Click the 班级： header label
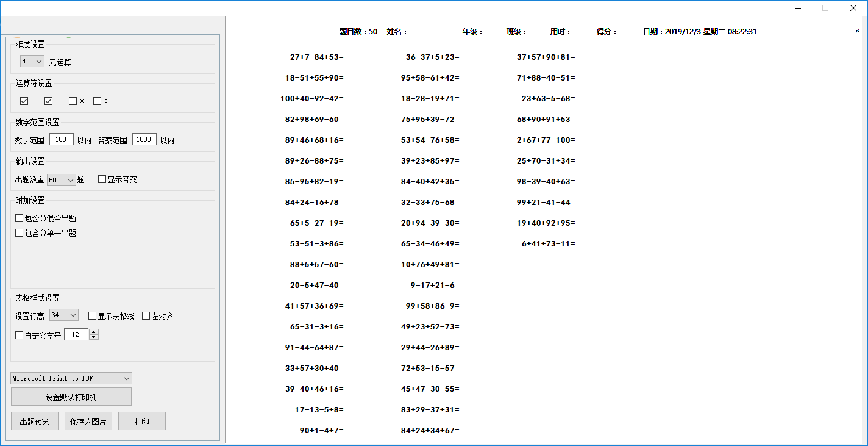 click(x=516, y=32)
